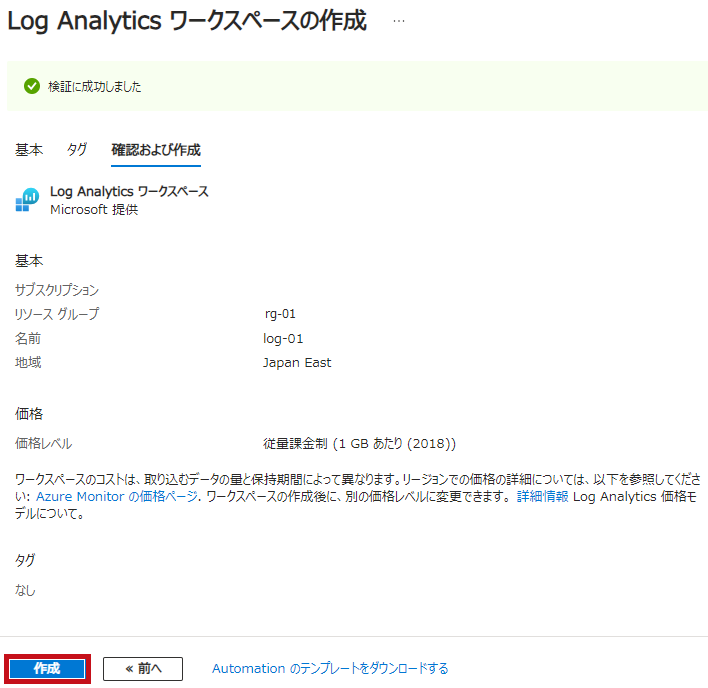Switch to the タグ tab
Image resolution: width=708 pixels, height=688 pixels.
coord(77,149)
